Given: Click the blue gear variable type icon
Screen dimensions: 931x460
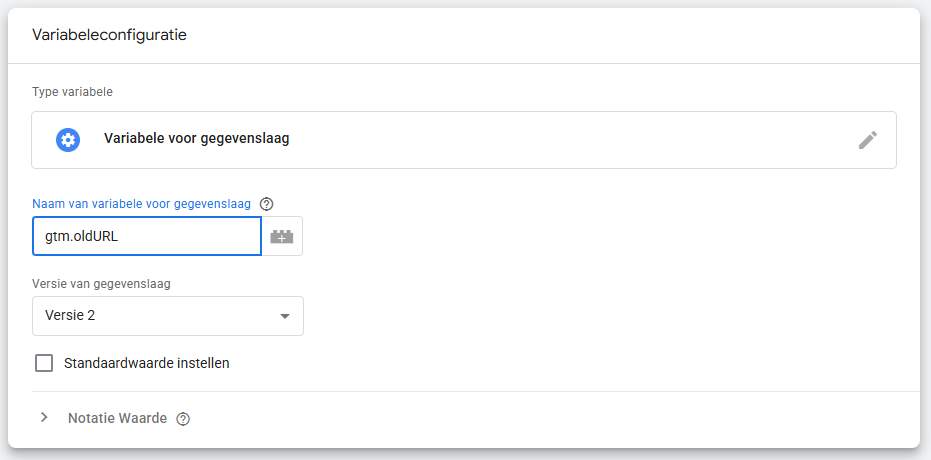Looking at the screenshot, I should click(x=68, y=140).
